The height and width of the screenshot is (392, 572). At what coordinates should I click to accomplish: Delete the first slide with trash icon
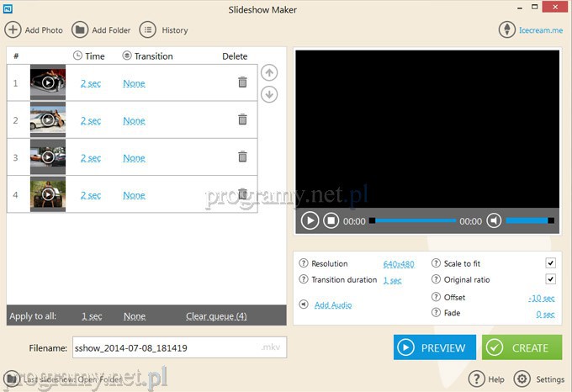(242, 82)
